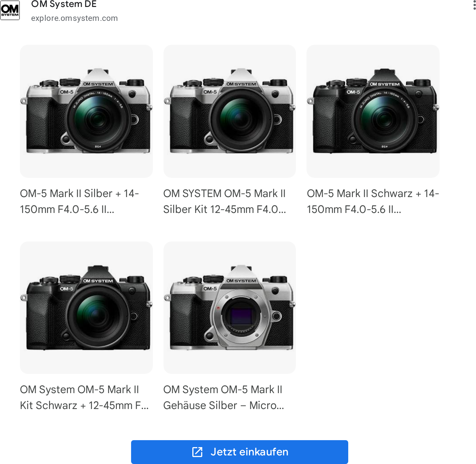
Task: Open the three-dot options menu
Action: [x=474, y=5]
